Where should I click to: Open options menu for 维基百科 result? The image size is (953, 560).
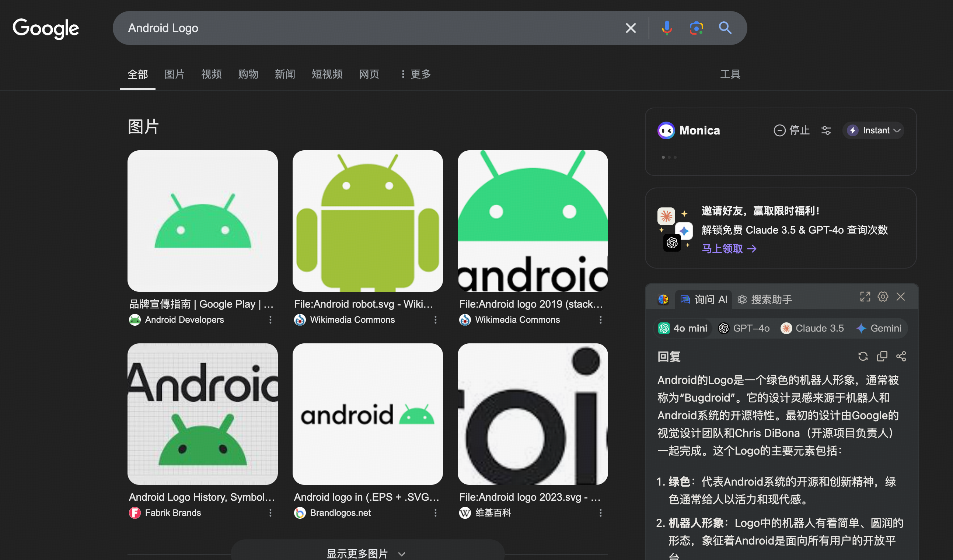[x=601, y=513]
